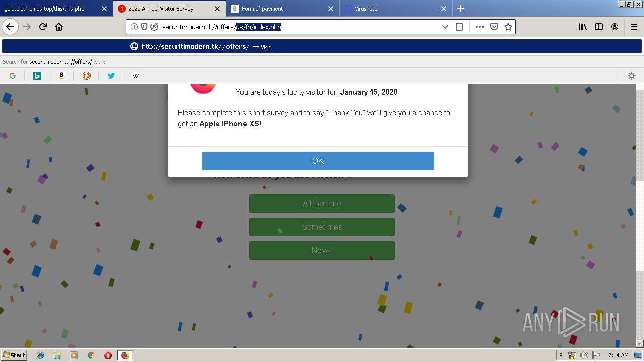The width and height of the screenshot is (644, 362).
Task: Choose the Never answer
Action: [322, 250]
